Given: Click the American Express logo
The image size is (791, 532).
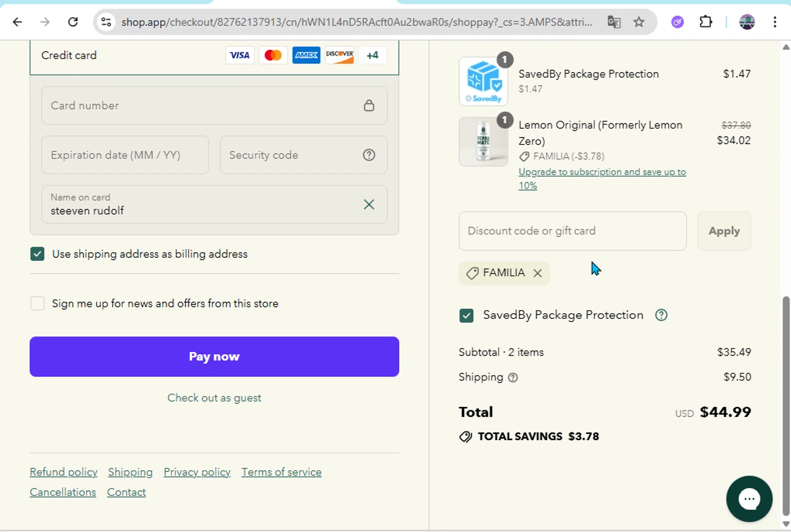Looking at the screenshot, I should pos(306,55).
